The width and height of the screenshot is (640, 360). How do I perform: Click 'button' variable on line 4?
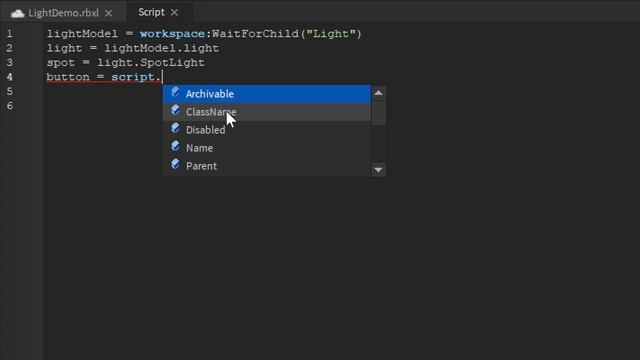pos(68,77)
